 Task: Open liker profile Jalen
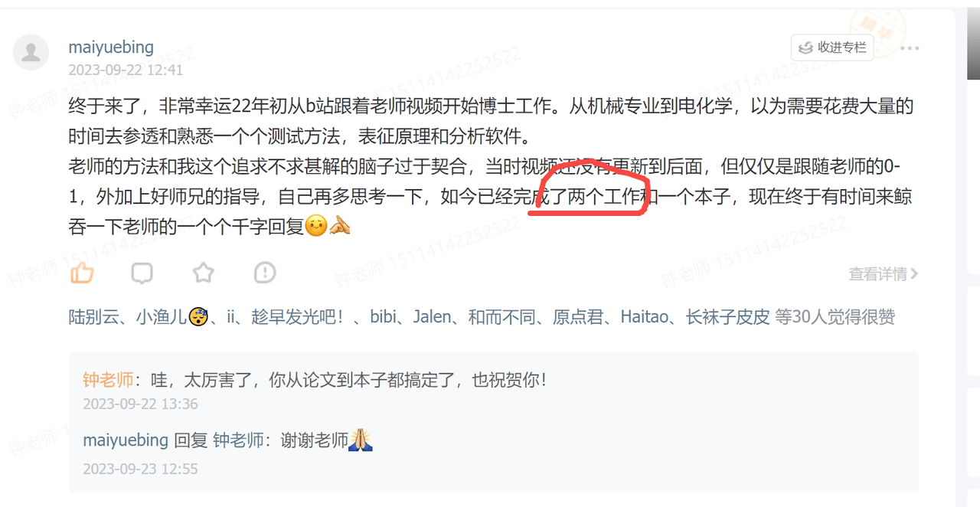[433, 317]
